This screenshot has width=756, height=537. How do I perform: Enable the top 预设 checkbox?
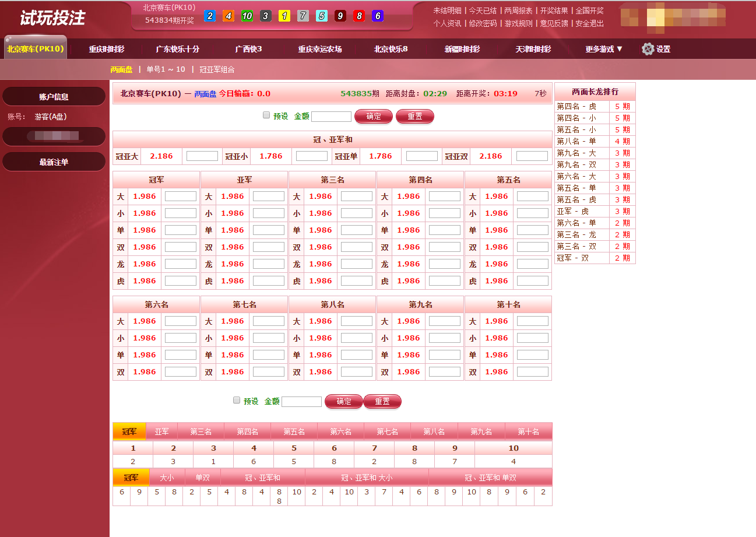266,115
